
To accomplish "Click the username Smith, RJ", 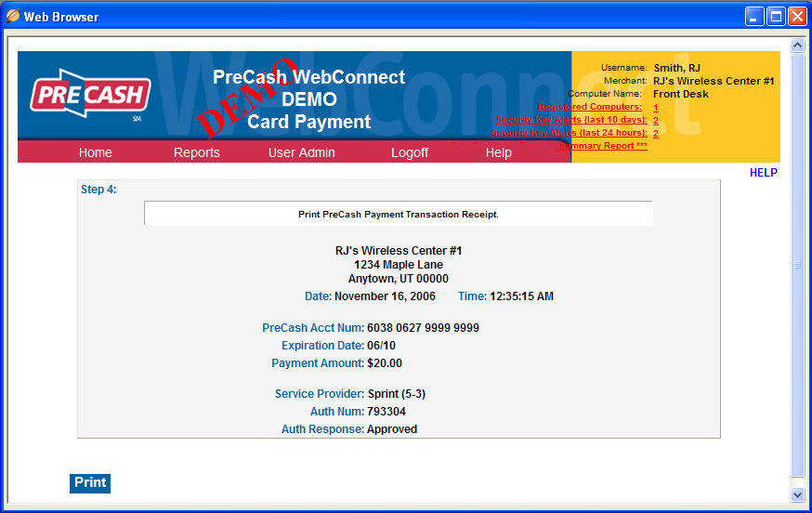I will click(677, 68).
